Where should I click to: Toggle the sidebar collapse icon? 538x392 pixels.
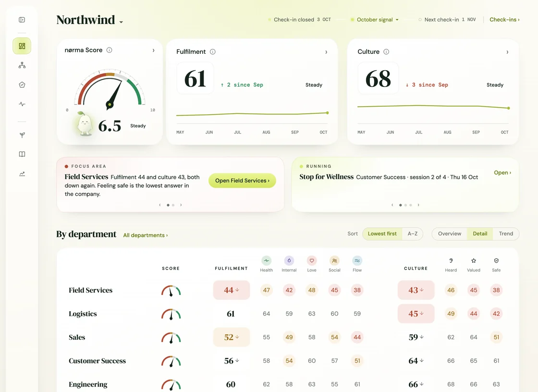[22, 20]
